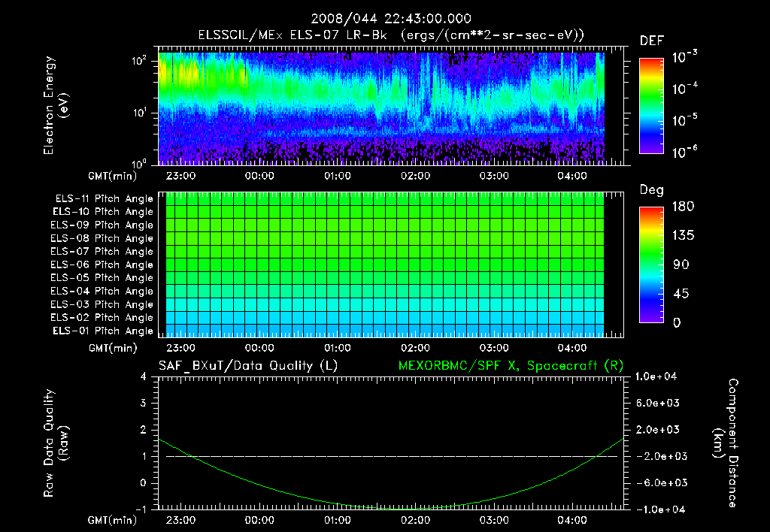Viewport: 770px width, 532px height.
Task: Click the white data quality line
Action: click(x=391, y=456)
